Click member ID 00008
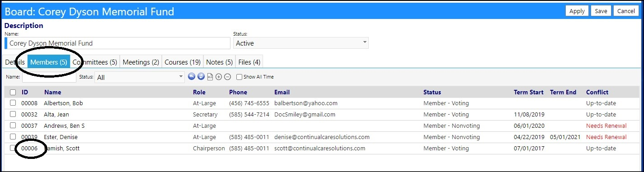Image resolution: width=644 pixels, height=172 pixels. click(x=29, y=103)
